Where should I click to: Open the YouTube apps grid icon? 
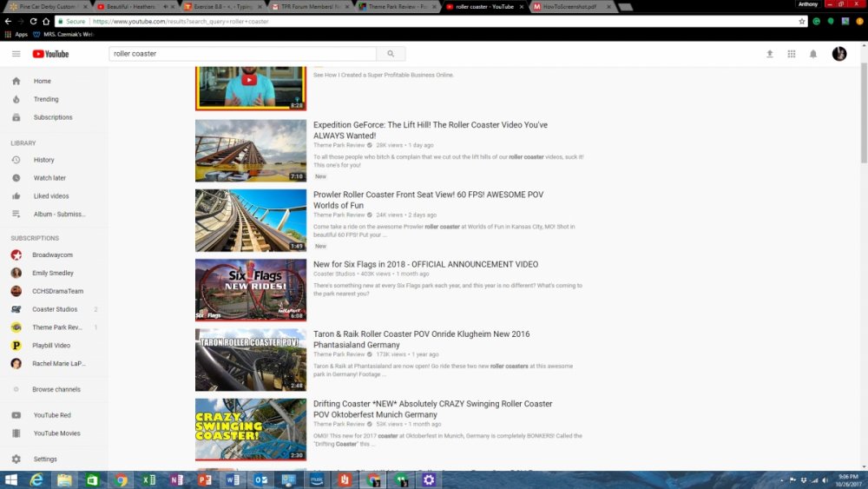[792, 54]
